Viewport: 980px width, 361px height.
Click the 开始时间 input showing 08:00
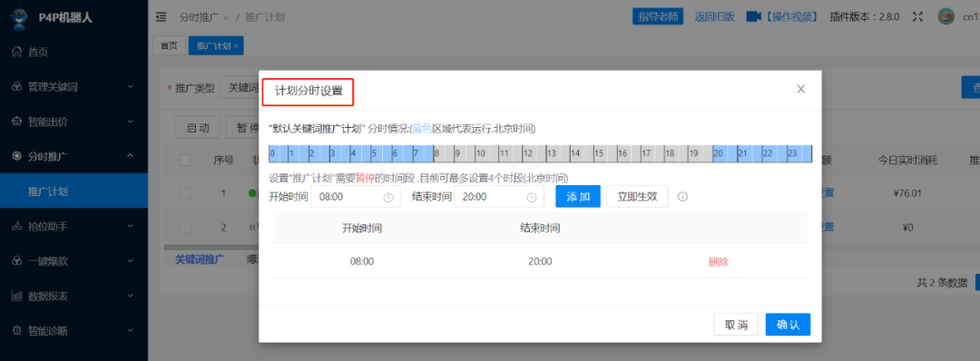356,197
